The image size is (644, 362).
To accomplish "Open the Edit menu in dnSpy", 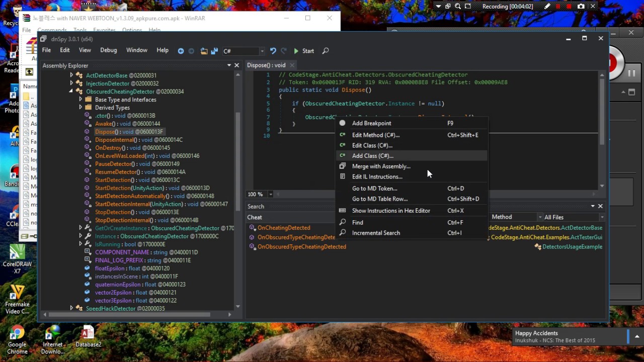I will pos(65,50).
